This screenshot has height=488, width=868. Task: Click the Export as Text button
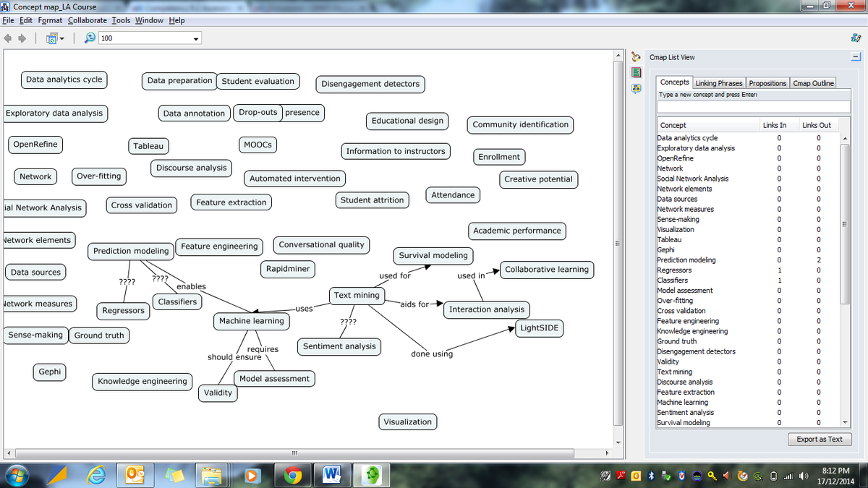click(820, 439)
